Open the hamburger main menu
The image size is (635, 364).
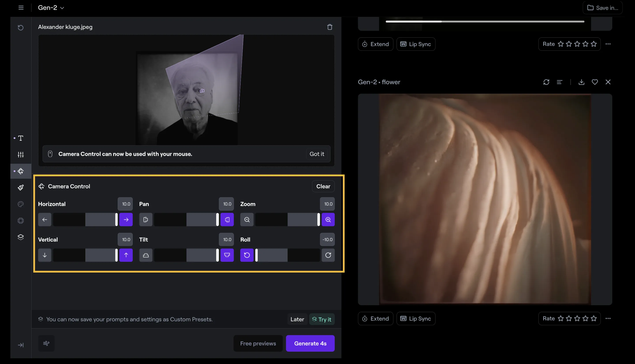point(21,8)
